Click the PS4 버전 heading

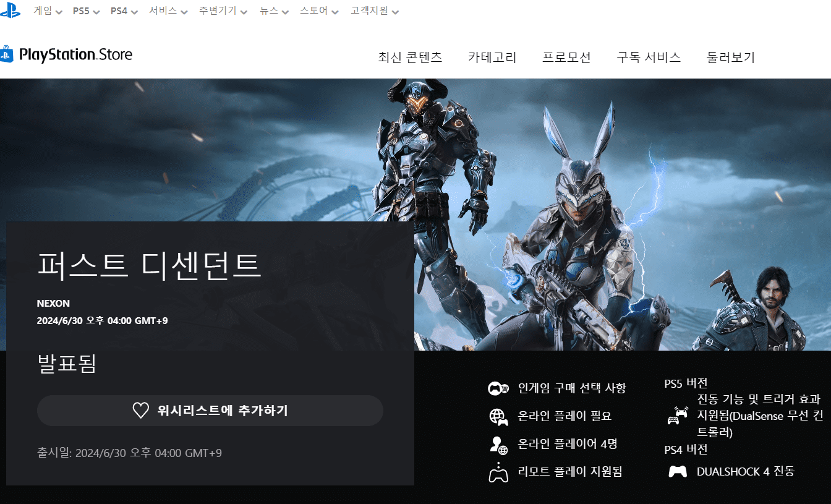[686, 450]
